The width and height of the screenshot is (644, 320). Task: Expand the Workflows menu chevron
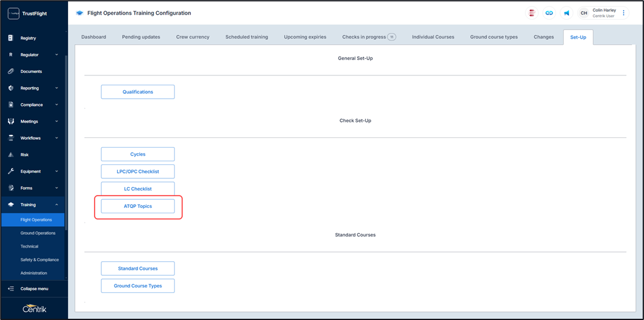(x=56, y=138)
